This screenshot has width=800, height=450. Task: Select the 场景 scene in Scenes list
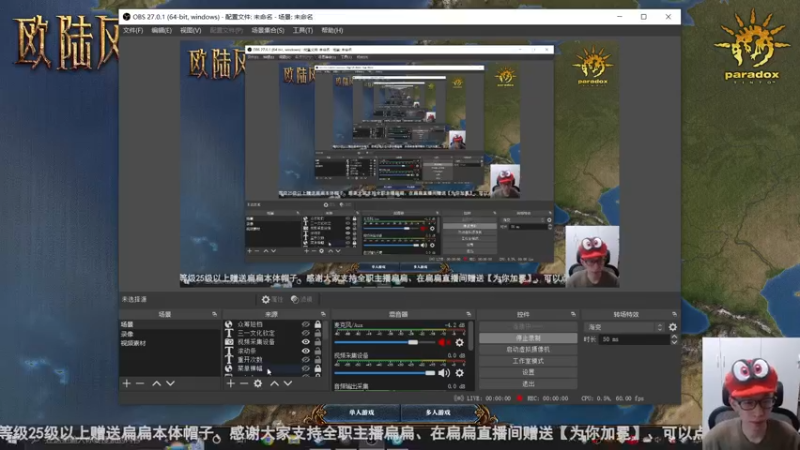(170, 324)
